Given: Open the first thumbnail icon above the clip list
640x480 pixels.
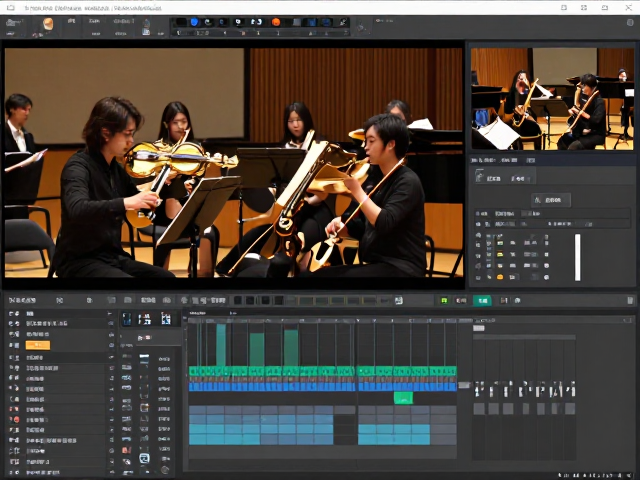Looking at the screenshot, I should click(127, 319).
